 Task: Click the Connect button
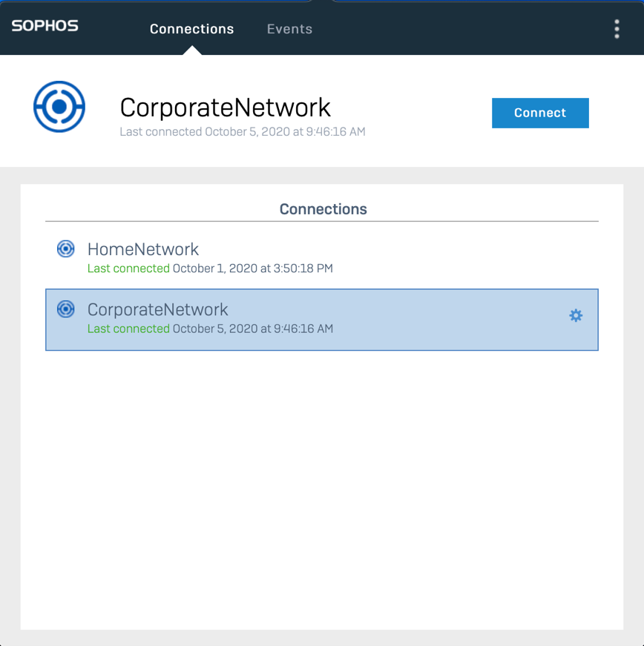point(540,113)
